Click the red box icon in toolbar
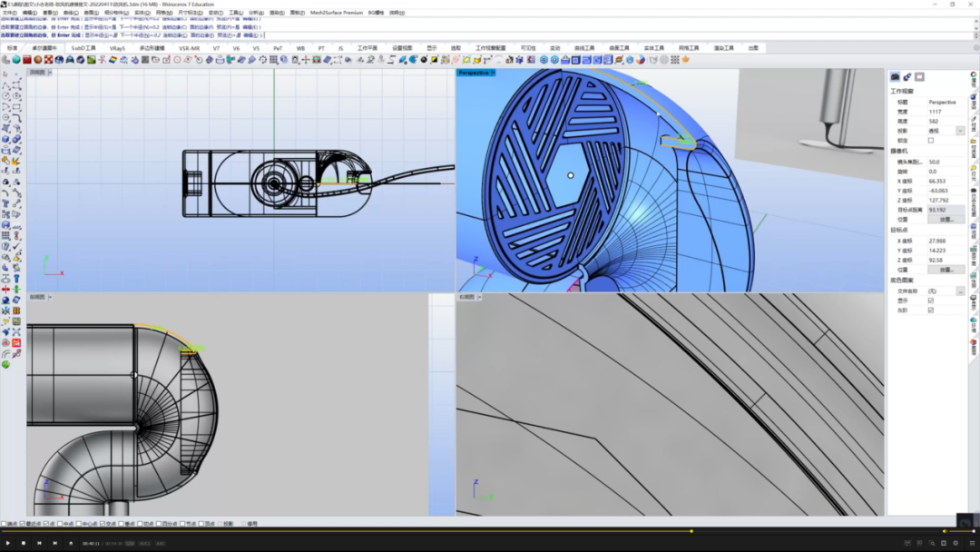The height and width of the screenshot is (552, 980). coord(27,60)
